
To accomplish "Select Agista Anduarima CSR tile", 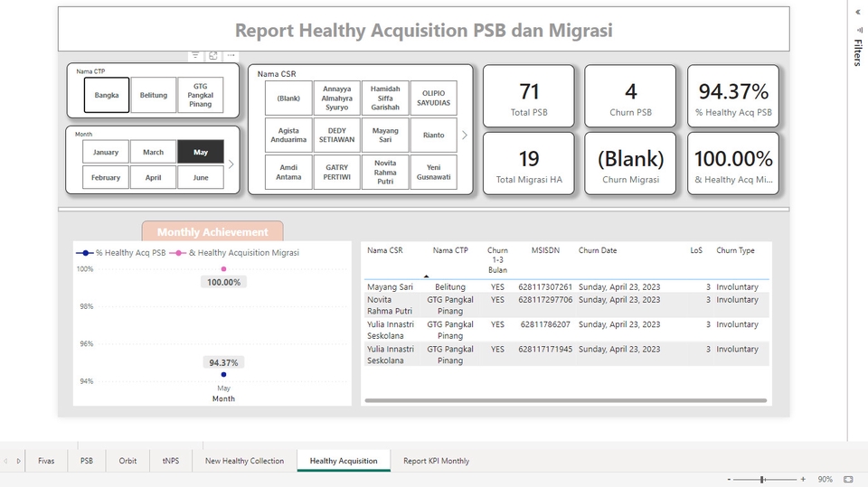I will [288, 135].
